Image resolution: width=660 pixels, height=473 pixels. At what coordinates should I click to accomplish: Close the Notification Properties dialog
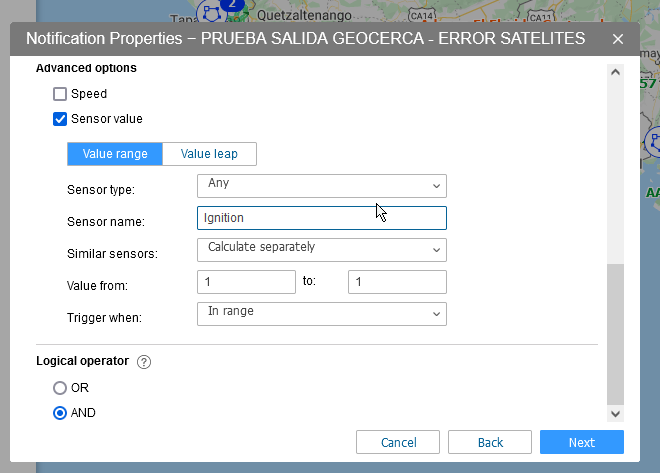[618, 39]
